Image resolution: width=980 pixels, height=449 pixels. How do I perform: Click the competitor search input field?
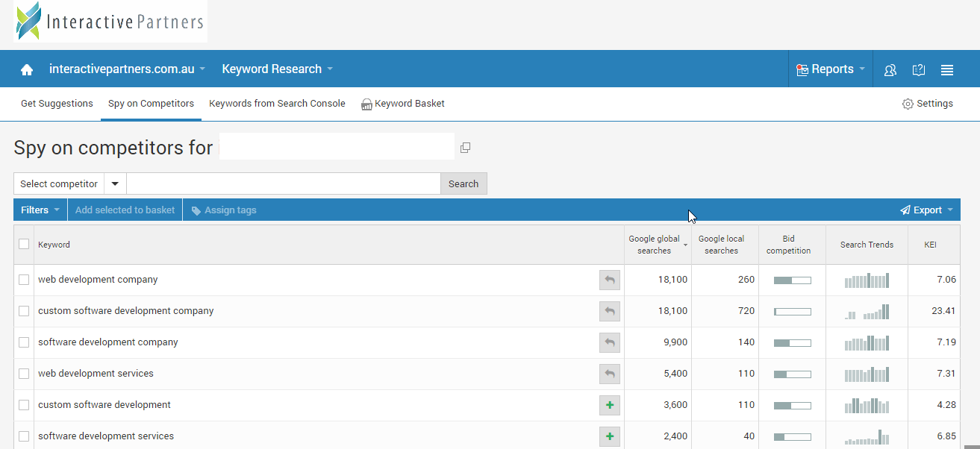pyautogui.click(x=283, y=184)
